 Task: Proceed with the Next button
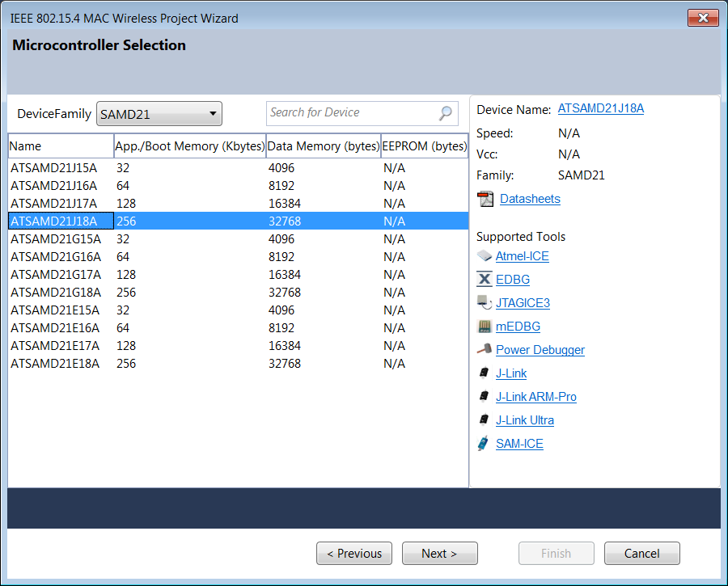pyautogui.click(x=440, y=554)
